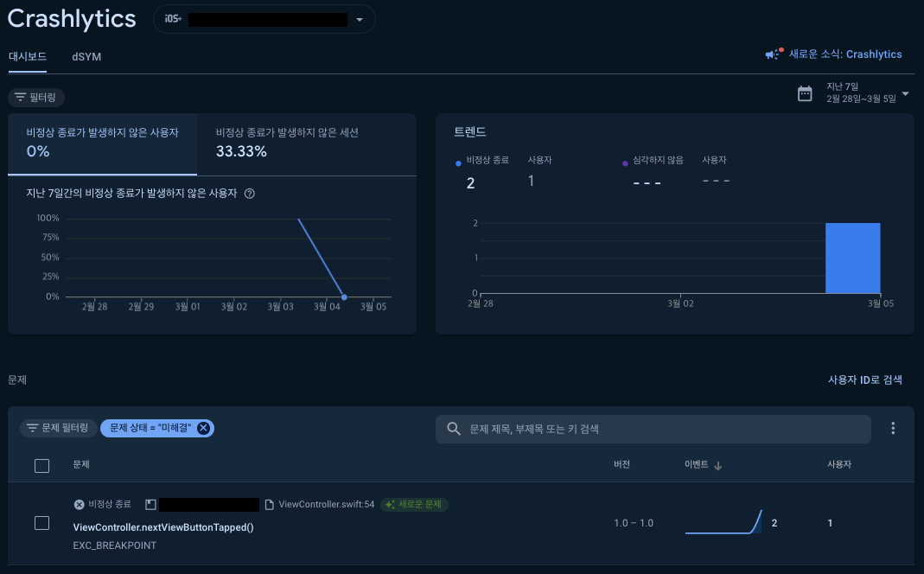
Task: Click the 새로운 문제 badge
Action: (x=414, y=505)
